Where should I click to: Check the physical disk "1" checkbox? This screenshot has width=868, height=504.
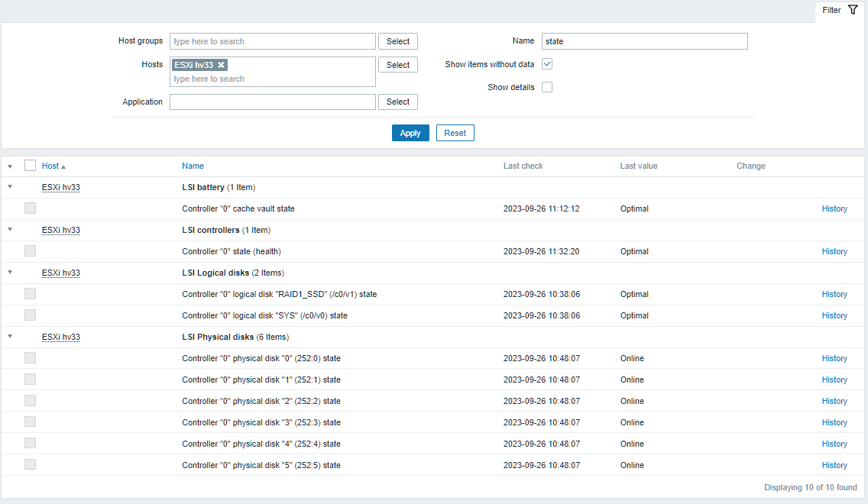pos(31,380)
